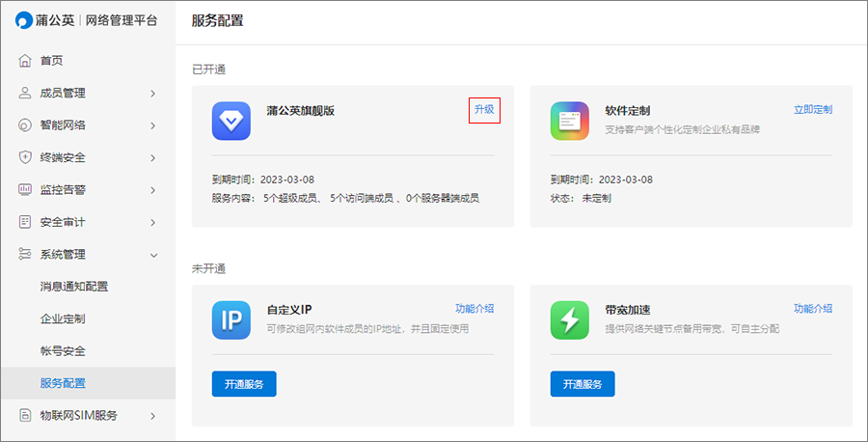Screen dimensions: 868x442
Task: Click the 服务配置 page heading
Action: (218, 21)
